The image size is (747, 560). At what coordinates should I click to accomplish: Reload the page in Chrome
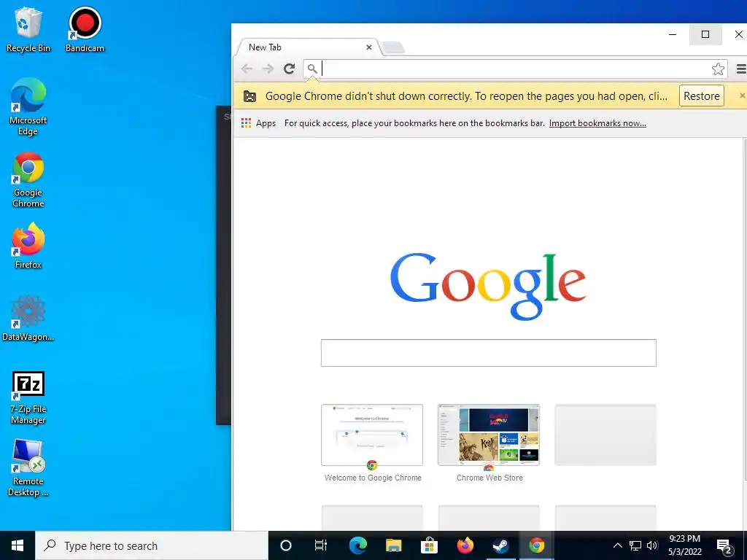[x=289, y=69]
